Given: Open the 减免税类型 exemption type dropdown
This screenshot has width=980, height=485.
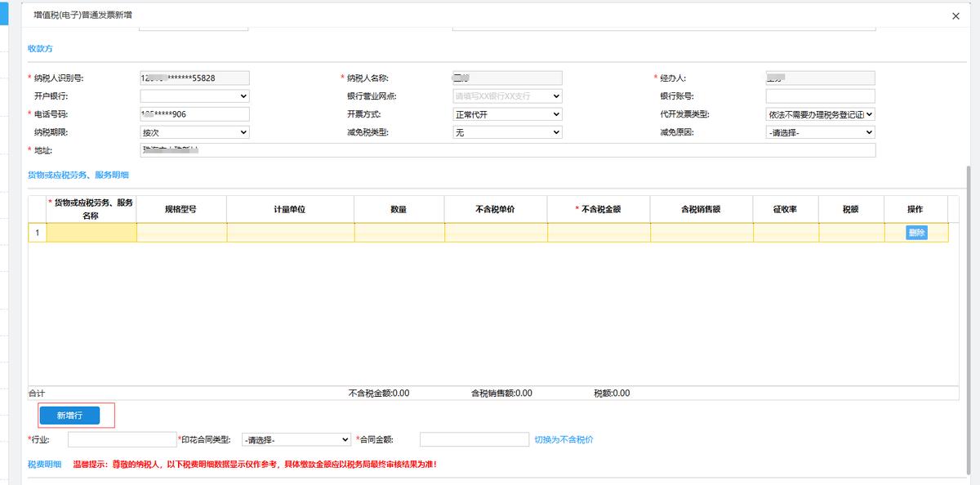Looking at the screenshot, I should (x=507, y=131).
